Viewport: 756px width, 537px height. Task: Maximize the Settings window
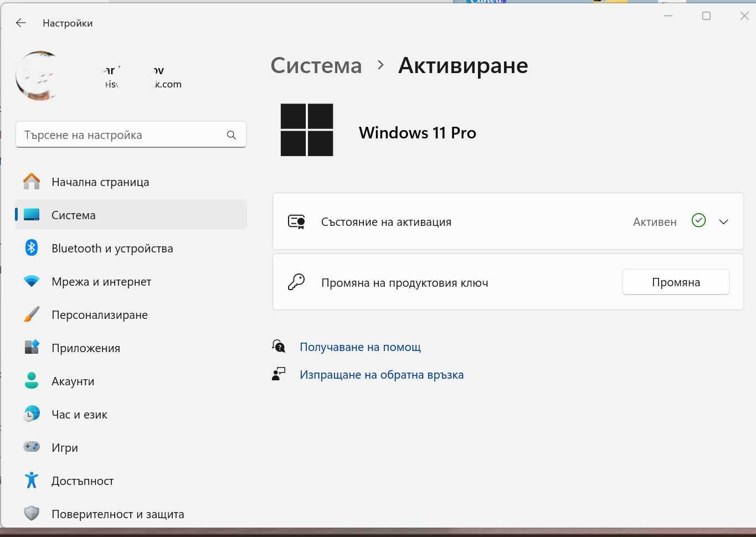coord(706,16)
